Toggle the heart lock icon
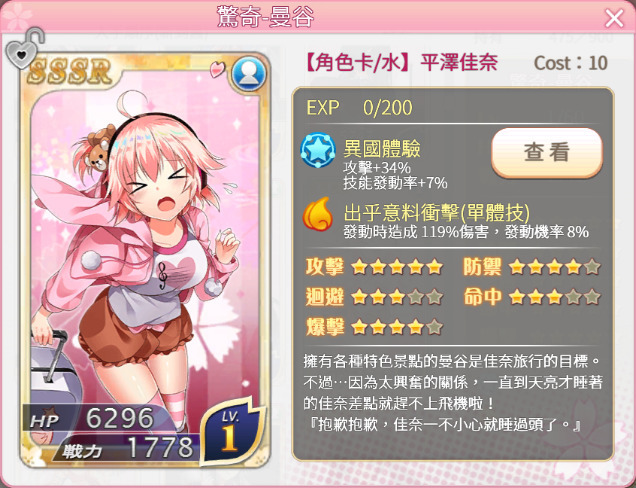 point(24,49)
